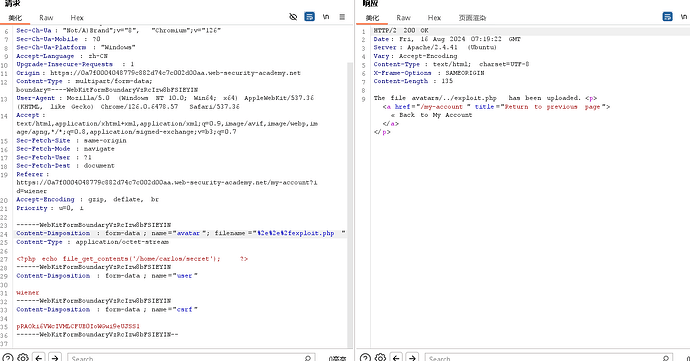
Task: Go to next search match in request
Action: click(55, 357)
